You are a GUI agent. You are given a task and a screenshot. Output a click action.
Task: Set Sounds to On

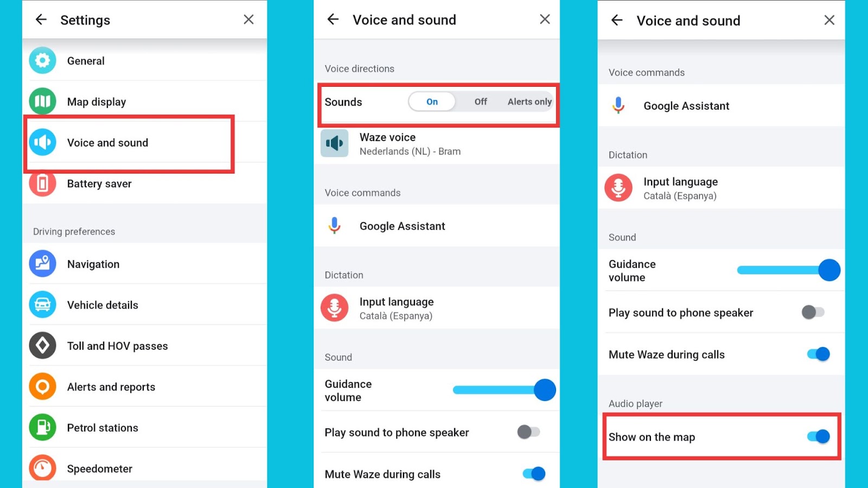pyautogui.click(x=432, y=101)
